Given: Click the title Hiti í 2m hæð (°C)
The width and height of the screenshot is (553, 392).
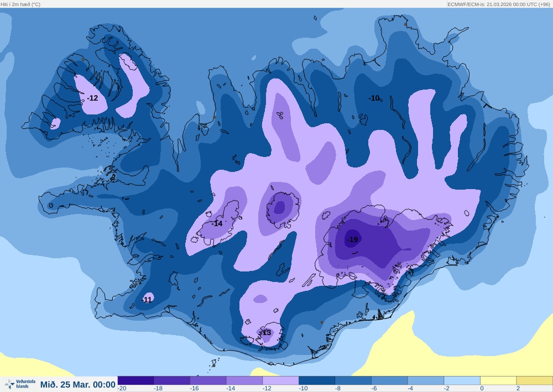Looking at the screenshot, I should pos(20,4).
